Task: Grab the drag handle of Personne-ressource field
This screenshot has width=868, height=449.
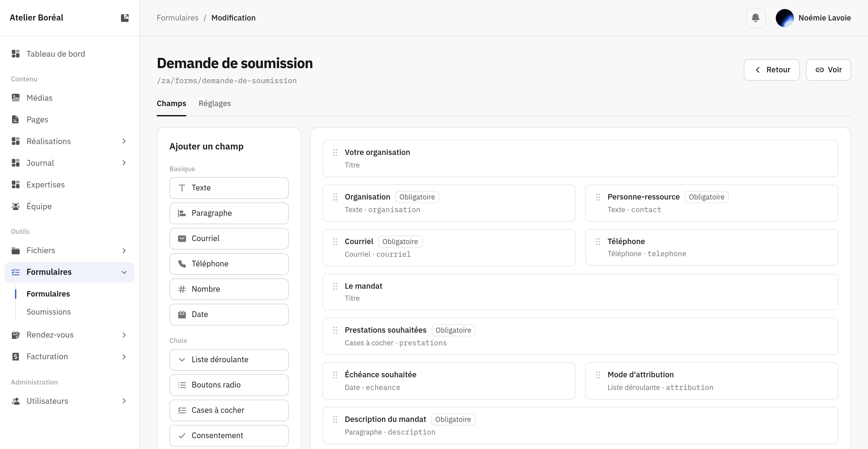Action: click(x=598, y=197)
